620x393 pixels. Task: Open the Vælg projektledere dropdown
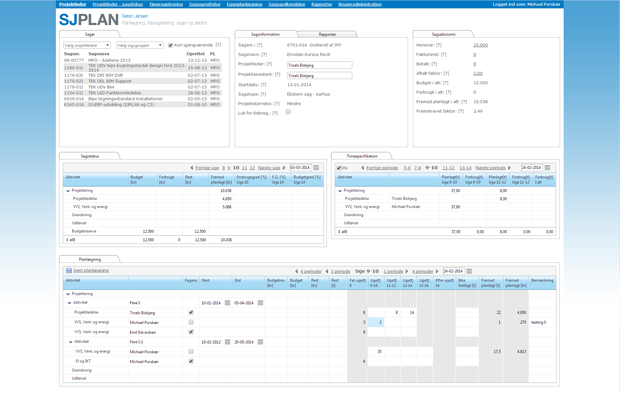tap(87, 45)
